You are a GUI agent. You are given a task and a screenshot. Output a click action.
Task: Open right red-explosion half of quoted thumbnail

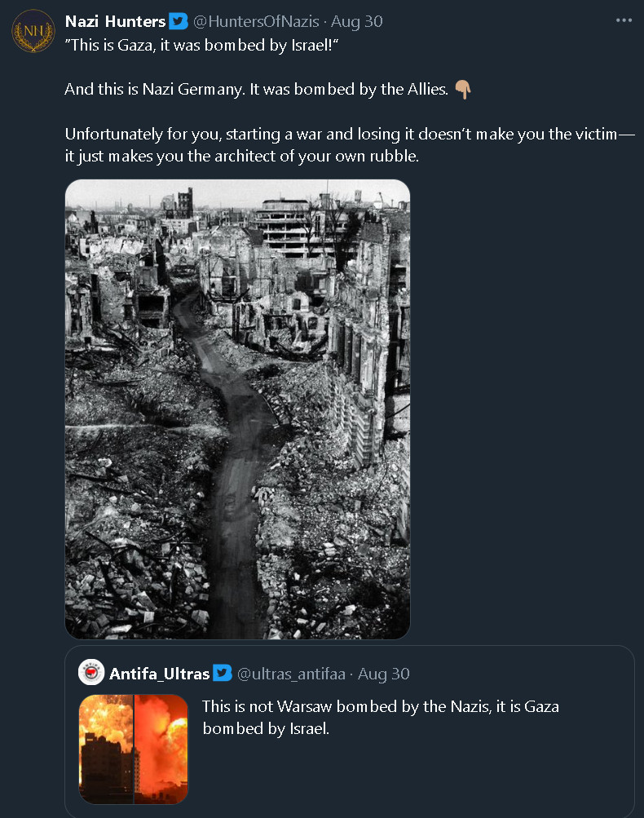[x=161, y=749]
